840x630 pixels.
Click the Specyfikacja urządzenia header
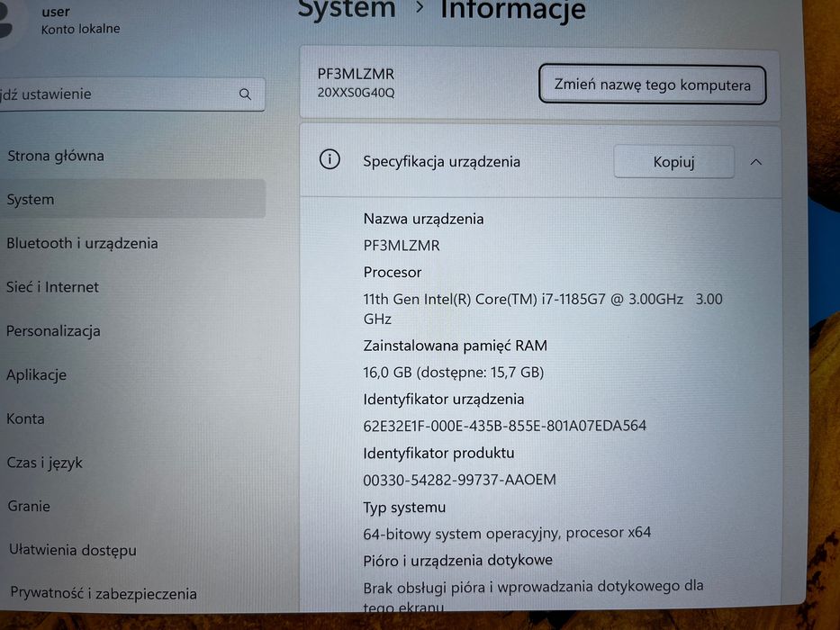441,161
